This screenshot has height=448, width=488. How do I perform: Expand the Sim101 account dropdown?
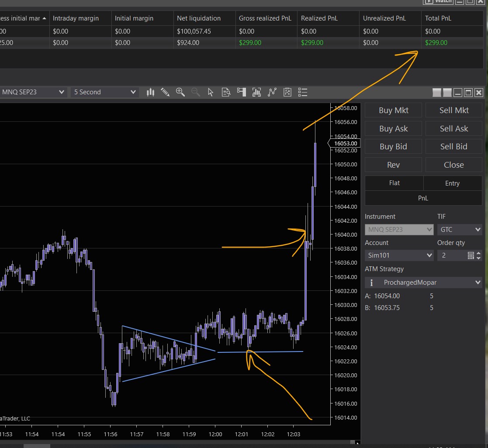click(x=399, y=255)
